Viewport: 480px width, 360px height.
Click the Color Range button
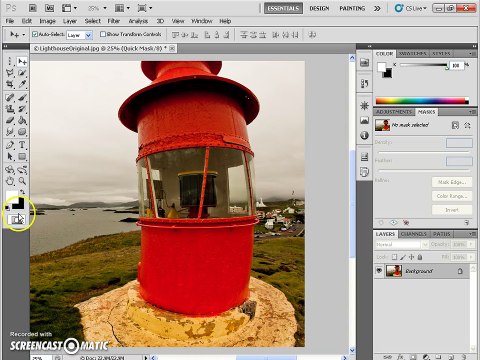click(452, 196)
